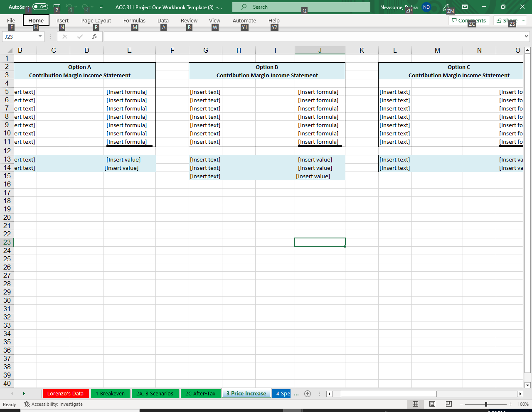
Task: Switch to Page Break Preview icon
Action: tap(449, 404)
